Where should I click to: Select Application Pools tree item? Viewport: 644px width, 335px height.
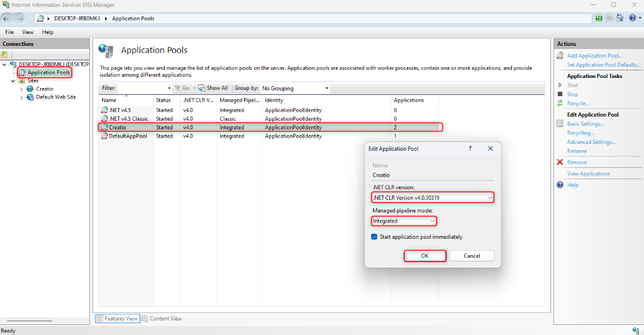(48, 72)
